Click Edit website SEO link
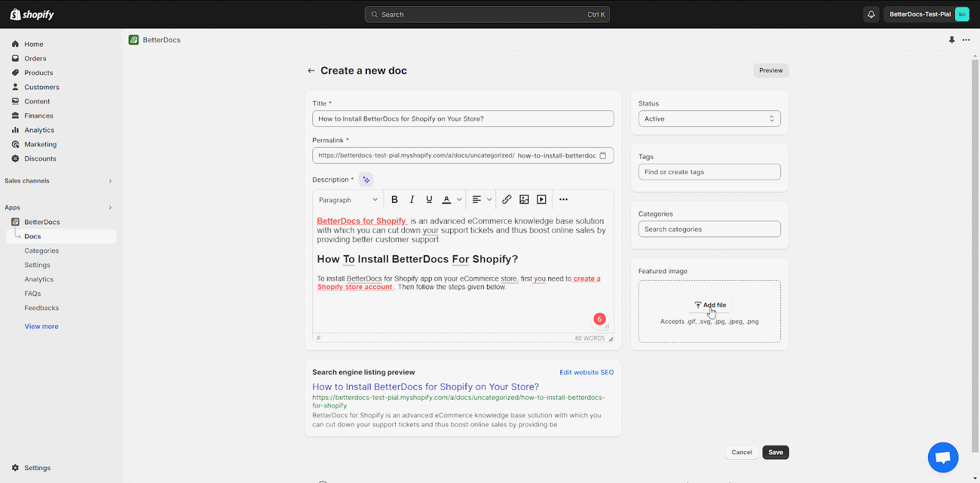 click(587, 373)
